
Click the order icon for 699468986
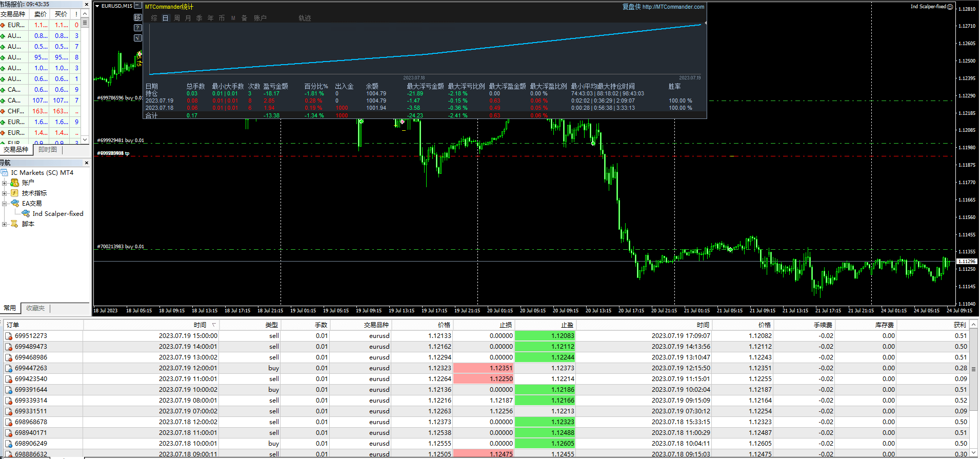[9, 358]
